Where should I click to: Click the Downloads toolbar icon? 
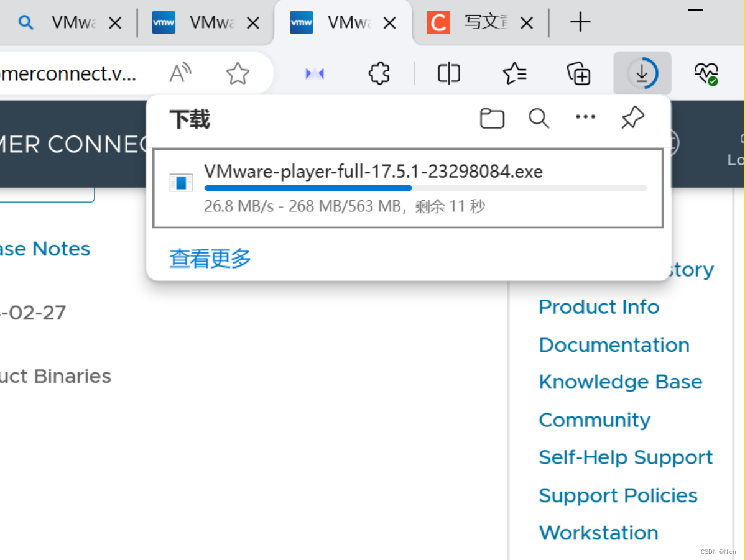tap(642, 73)
